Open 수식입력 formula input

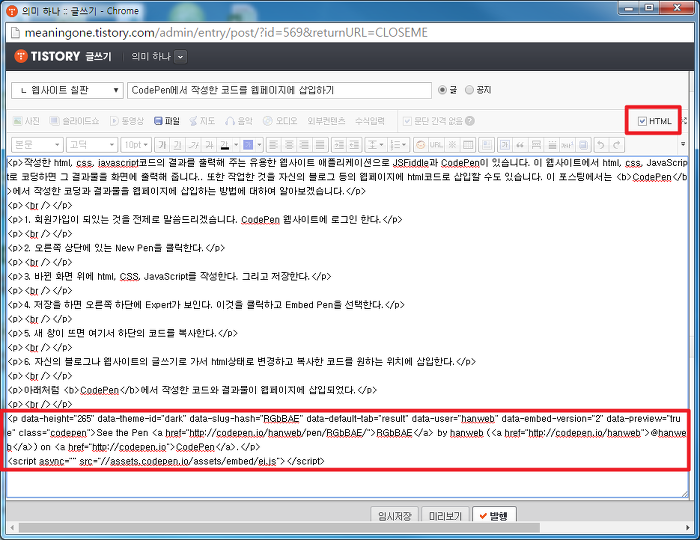pyautogui.click(x=370, y=121)
